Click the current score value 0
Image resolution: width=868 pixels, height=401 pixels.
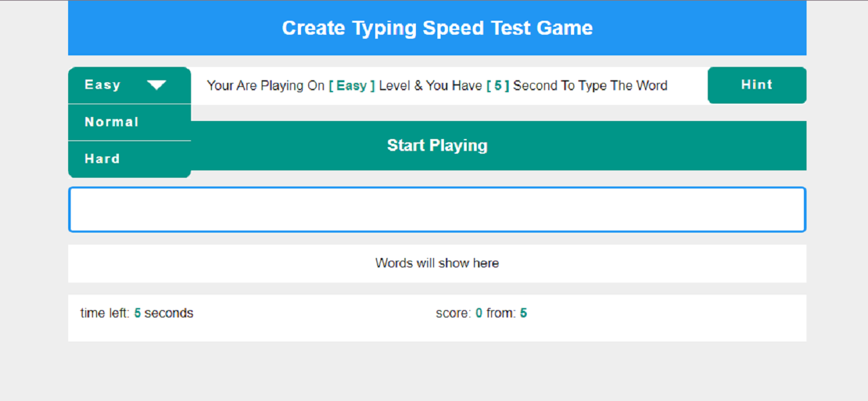[479, 313]
